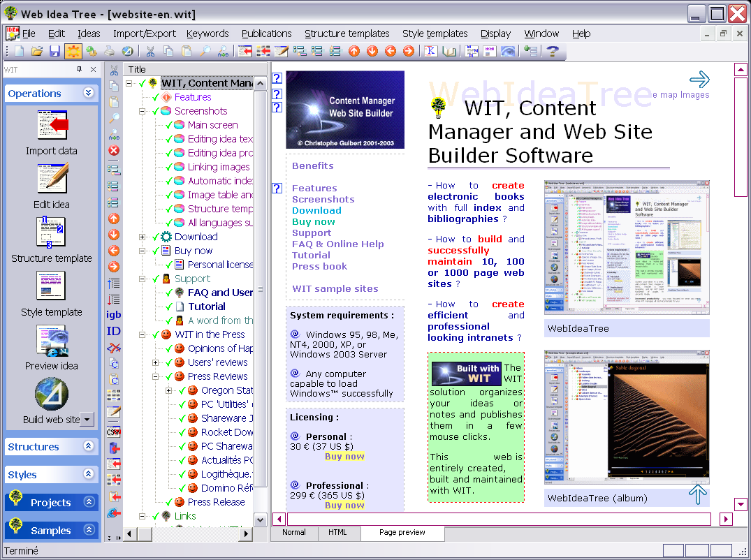Open the Keywords menu

207,34
